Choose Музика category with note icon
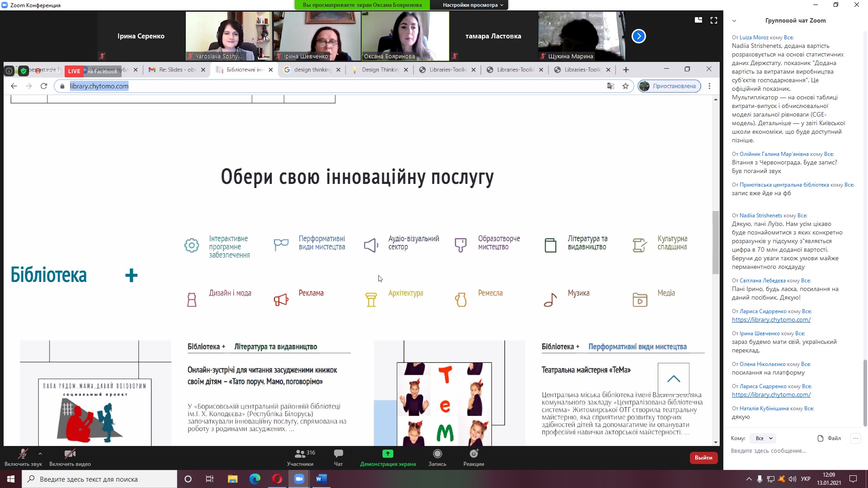 click(566, 298)
